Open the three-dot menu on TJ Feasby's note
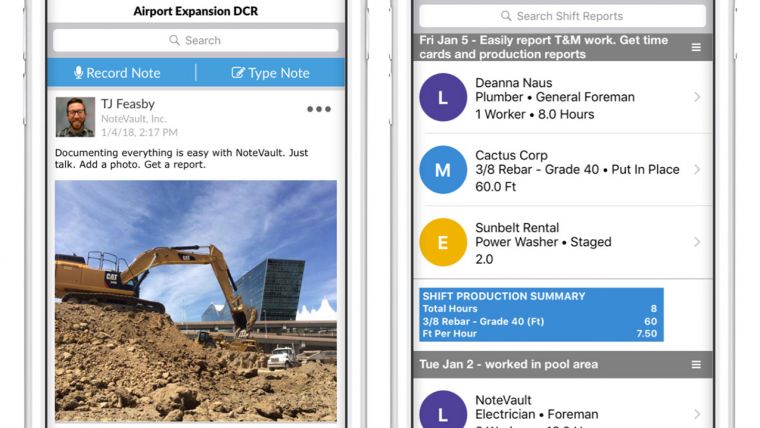760x428 pixels. (319, 109)
